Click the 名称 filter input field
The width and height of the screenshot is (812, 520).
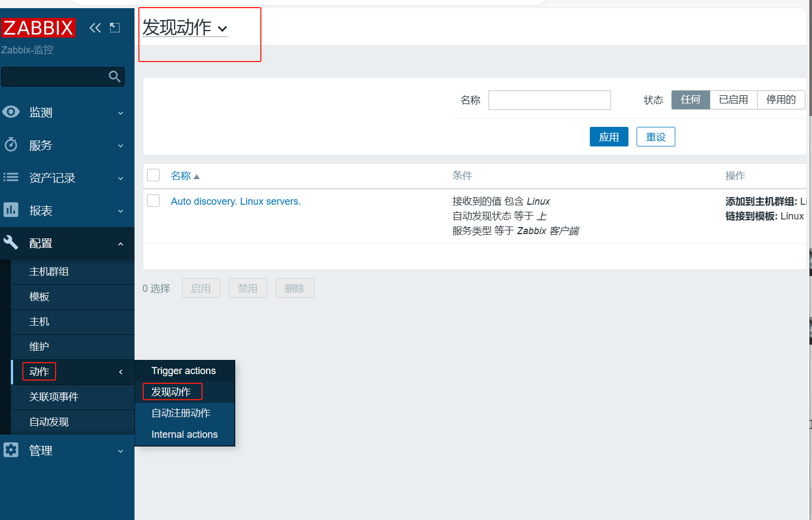point(550,100)
